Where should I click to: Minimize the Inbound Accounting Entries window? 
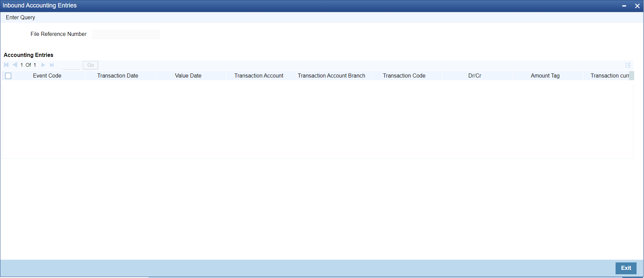(624, 6)
